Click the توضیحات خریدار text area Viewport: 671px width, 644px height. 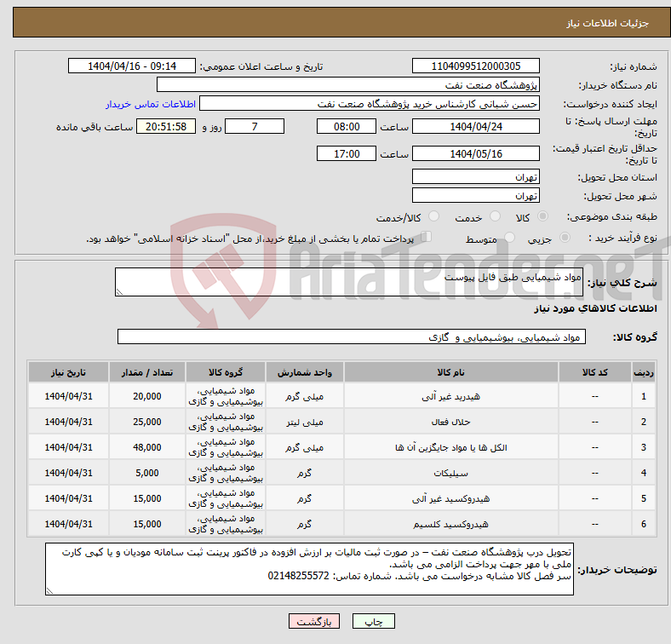309,569
